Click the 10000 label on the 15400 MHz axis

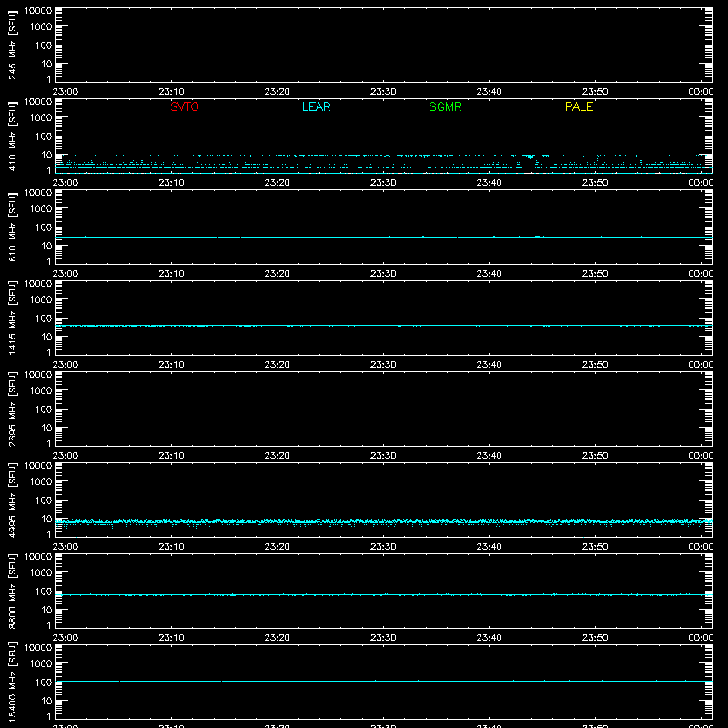coord(38,648)
